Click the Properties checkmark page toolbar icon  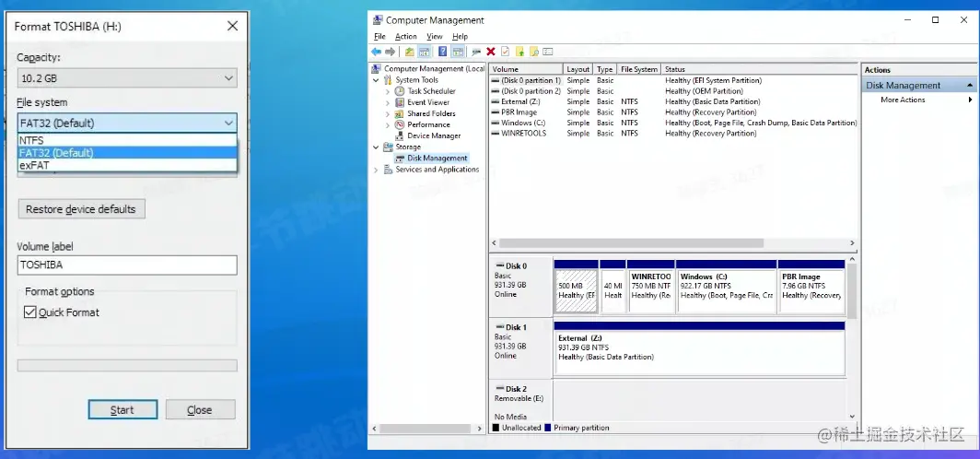pyautogui.click(x=505, y=52)
